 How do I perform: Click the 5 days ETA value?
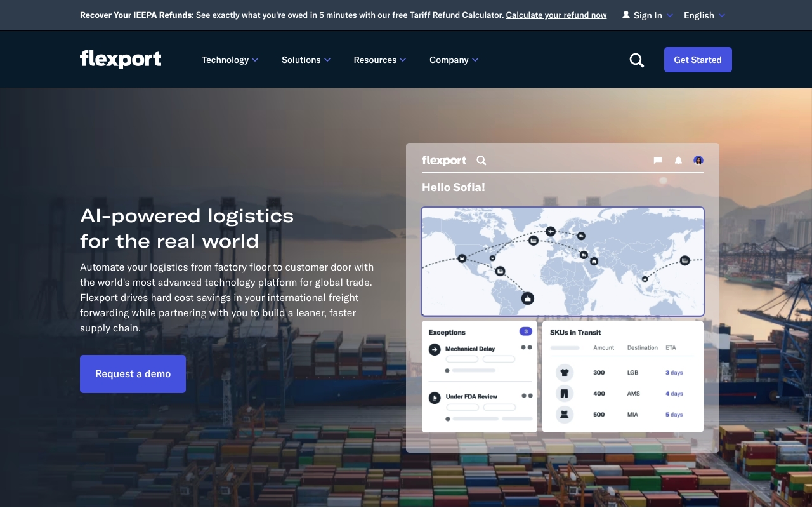click(x=674, y=415)
